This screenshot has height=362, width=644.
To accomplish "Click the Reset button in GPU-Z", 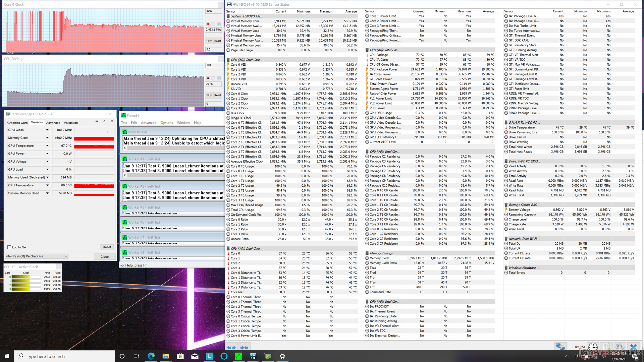I will [x=107, y=247].
